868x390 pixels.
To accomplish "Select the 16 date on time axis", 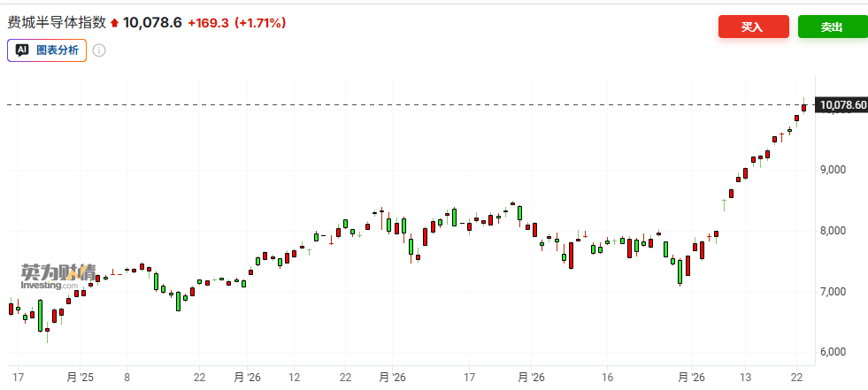I will (x=607, y=378).
